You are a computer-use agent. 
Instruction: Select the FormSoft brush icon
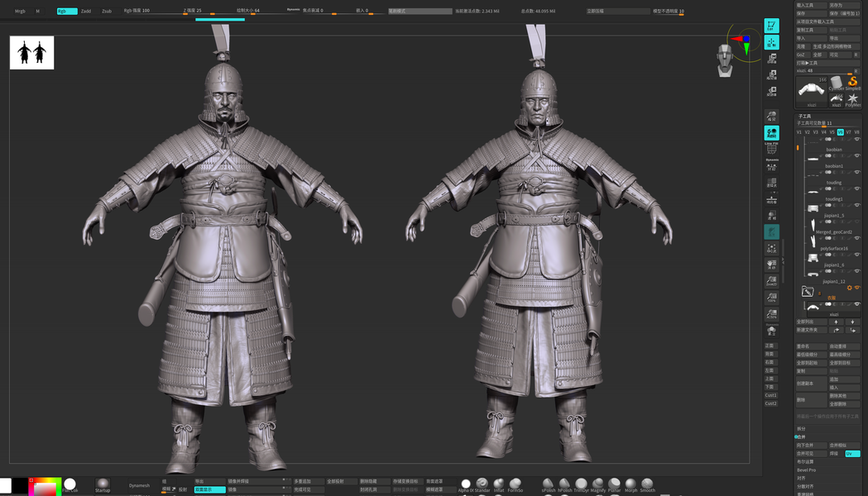516,485
